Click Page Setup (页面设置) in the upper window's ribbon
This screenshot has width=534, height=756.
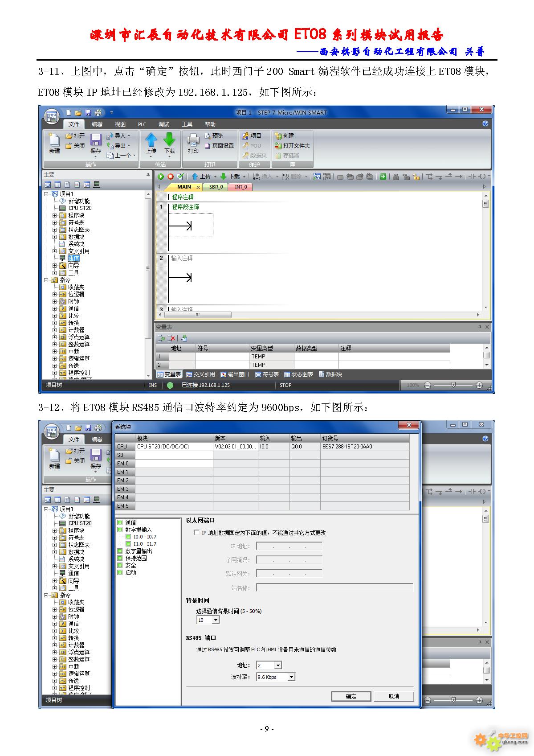[220, 145]
